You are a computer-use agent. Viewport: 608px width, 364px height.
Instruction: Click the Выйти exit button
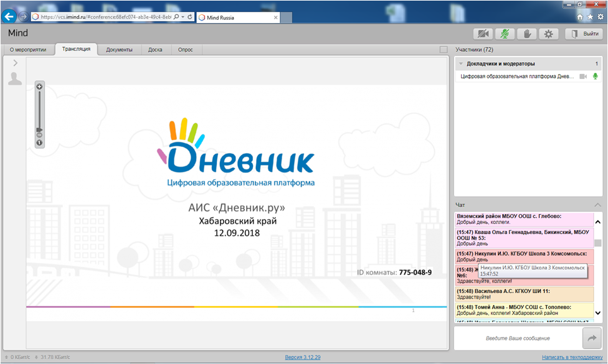[x=584, y=34]
